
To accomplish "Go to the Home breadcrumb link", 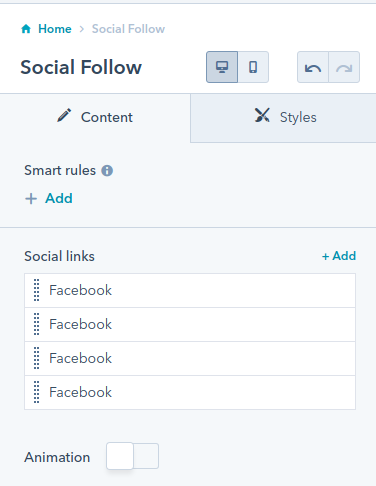I will [55, 29].
